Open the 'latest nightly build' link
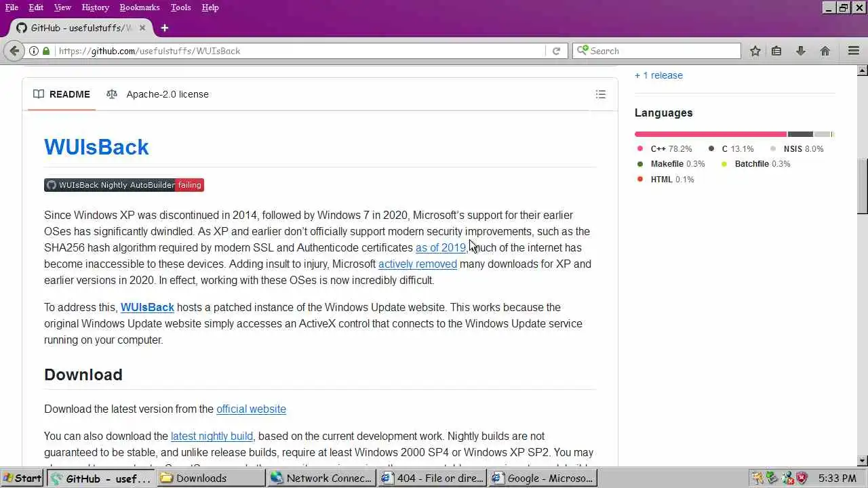Viewport: 868px width, 488px height. (212, 436)
